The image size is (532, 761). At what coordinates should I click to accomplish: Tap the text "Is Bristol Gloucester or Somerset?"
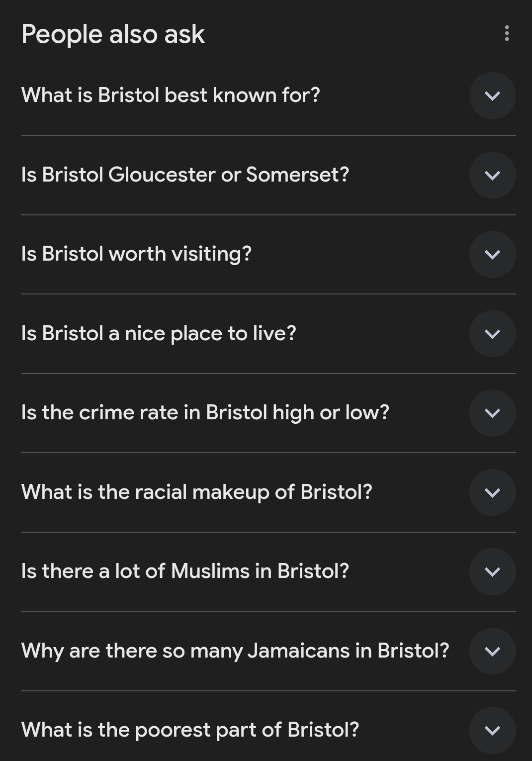185,175
